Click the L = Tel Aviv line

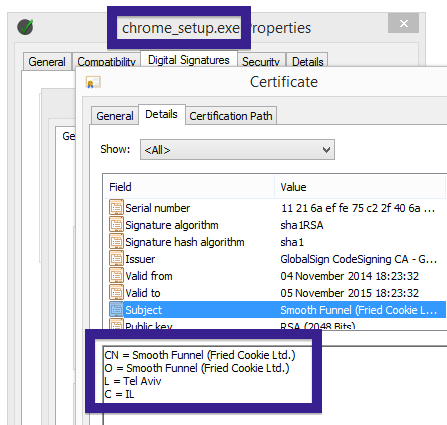tap(133, 381)
